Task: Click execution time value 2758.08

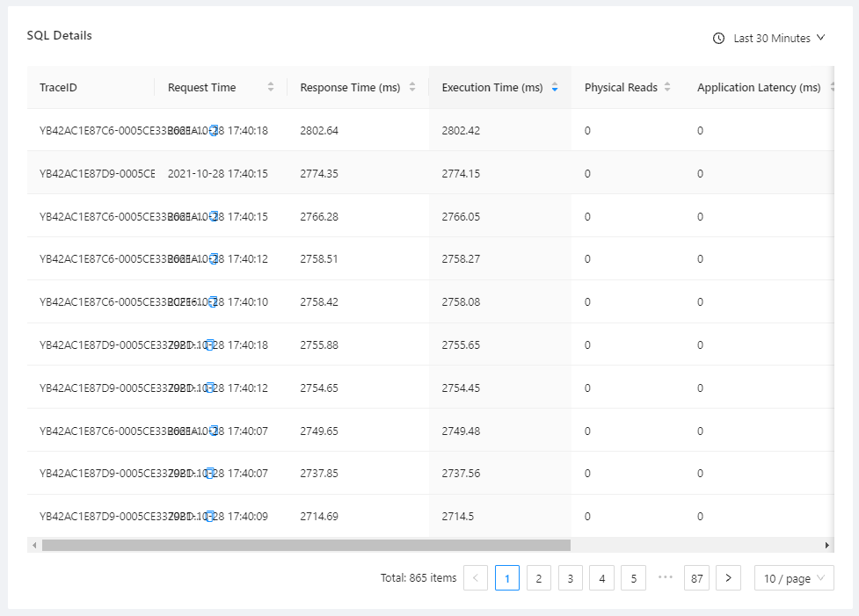Action: (461, 301)
